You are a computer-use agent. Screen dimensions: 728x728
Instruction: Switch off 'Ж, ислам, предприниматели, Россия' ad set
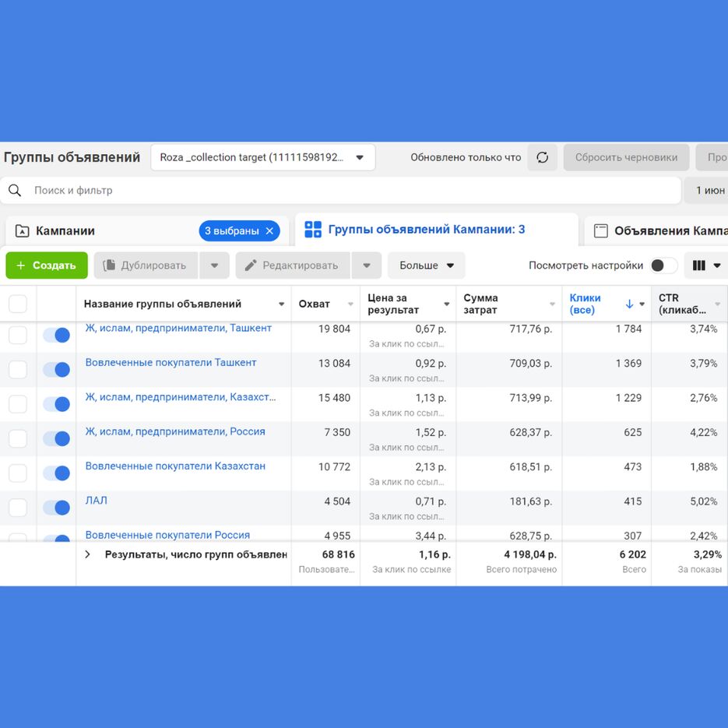(x=56, y=438)
